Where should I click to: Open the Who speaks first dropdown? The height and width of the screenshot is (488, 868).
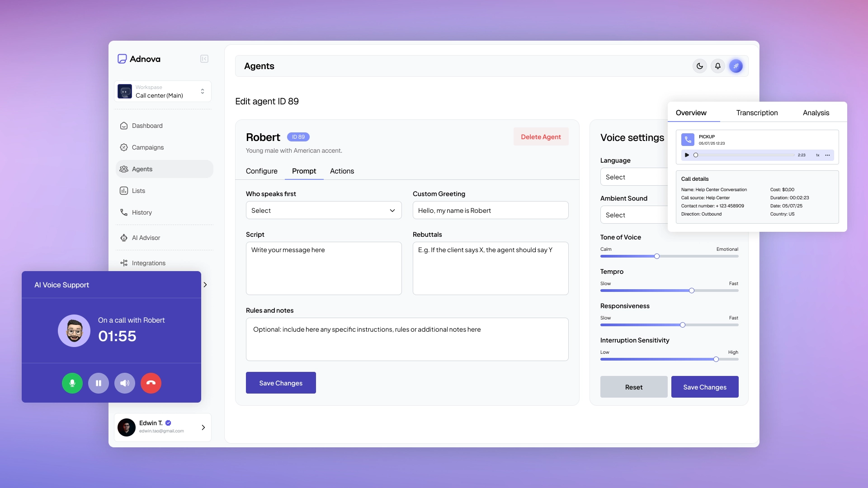[x=323, y=210]
